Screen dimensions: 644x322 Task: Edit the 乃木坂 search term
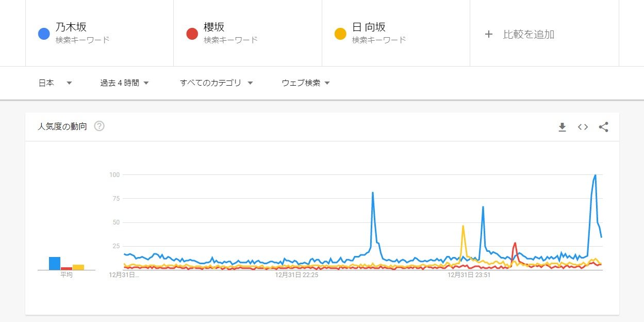[x=71, y=27]
